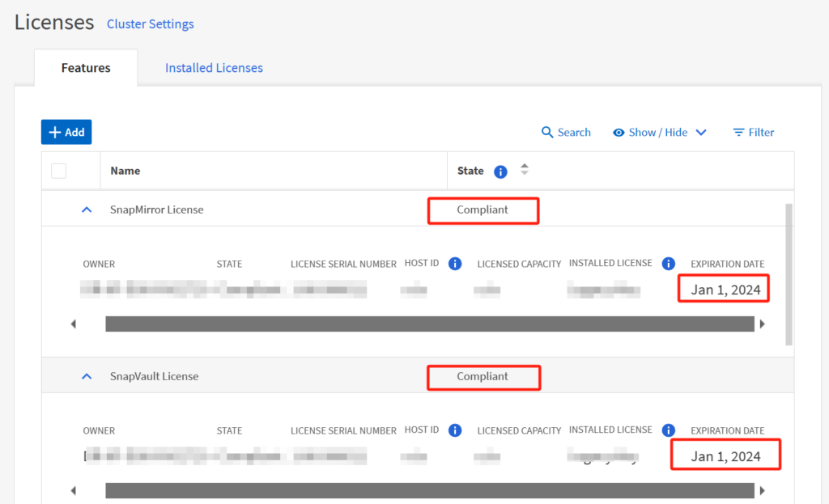Viewport: 829px width, 504px height.
Task: Click the info icon next to State header
Action: [x=500, y=172]
